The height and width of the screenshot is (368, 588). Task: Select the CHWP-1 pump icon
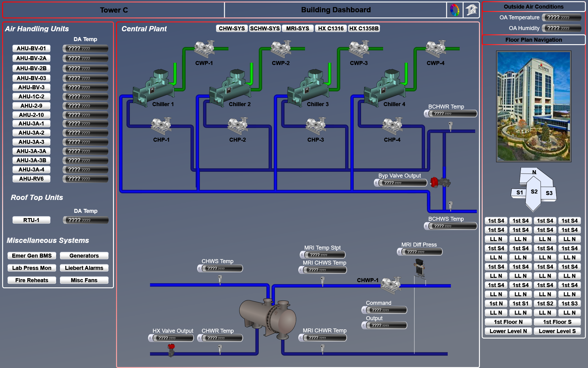tap(390, 284)
